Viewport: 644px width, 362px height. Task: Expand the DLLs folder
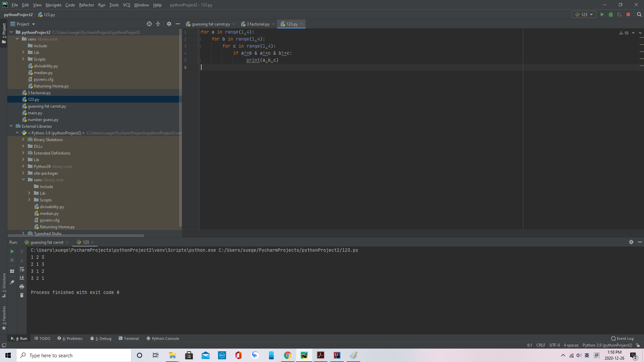23,146
